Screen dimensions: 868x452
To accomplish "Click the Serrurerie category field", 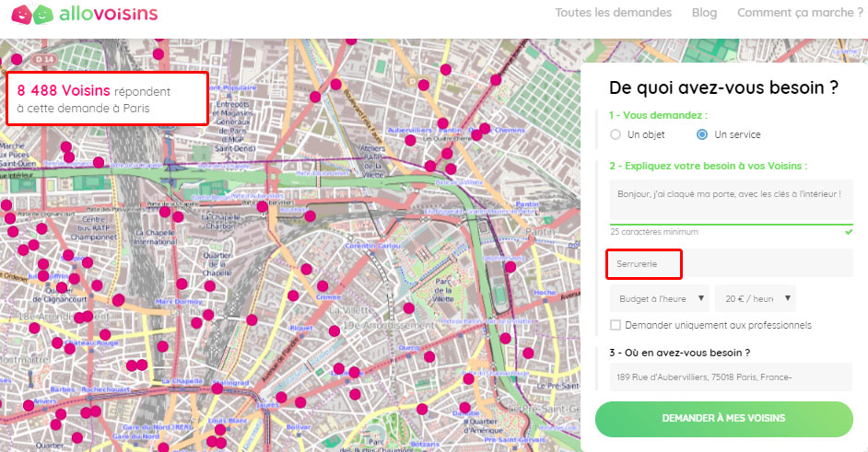I will click(x=643, y=264).
